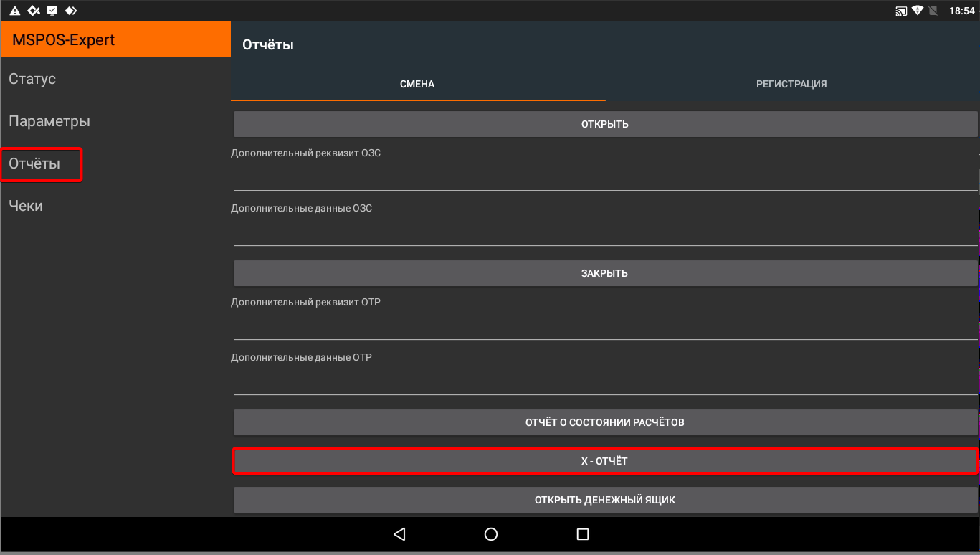Viewport: 980px width, 555px height.
Task: Click the MSPOS-Expert app title
Action: click(63, 39)
